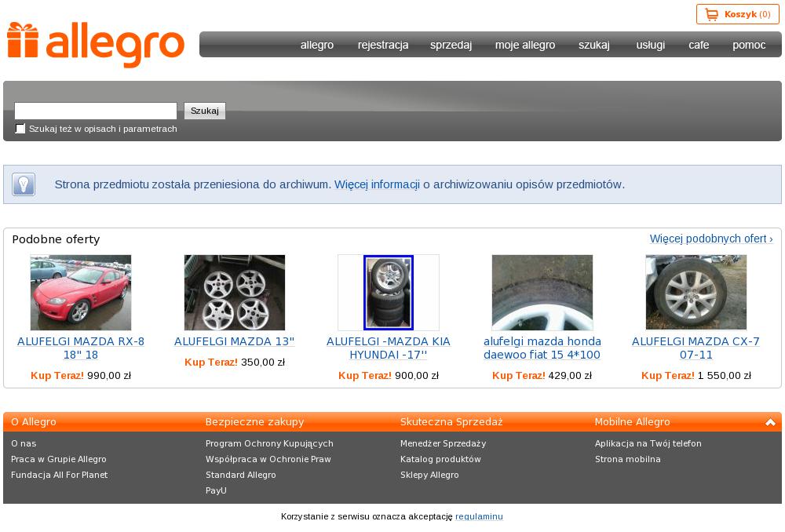Click the 350,00 zł price

[x=263, y=362]
